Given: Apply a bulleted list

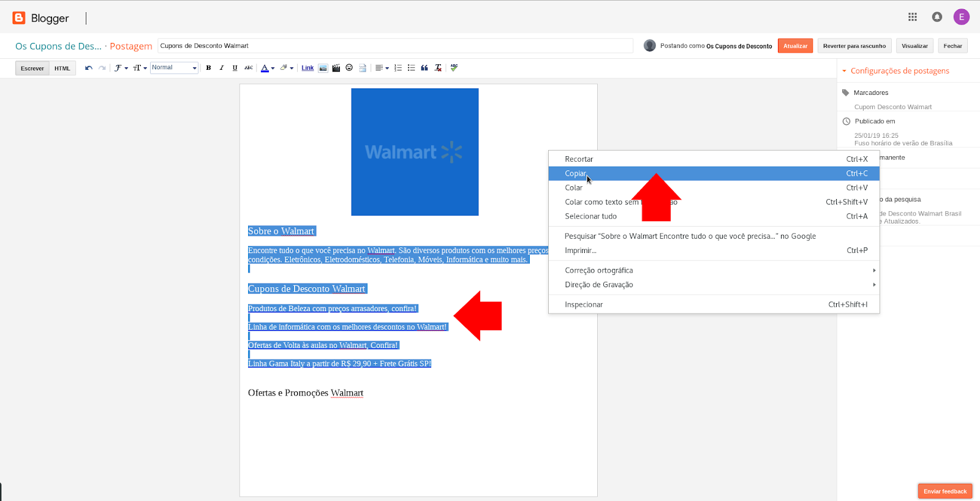Looking at the screenshot, I should click(x=411, y=68).
